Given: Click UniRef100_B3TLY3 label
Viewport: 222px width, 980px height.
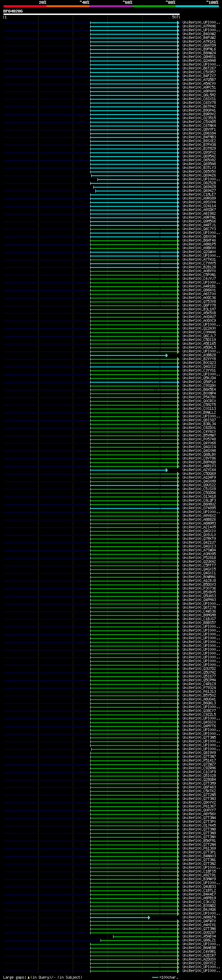Looking at the screenshot, I should (x=199, y=168).
